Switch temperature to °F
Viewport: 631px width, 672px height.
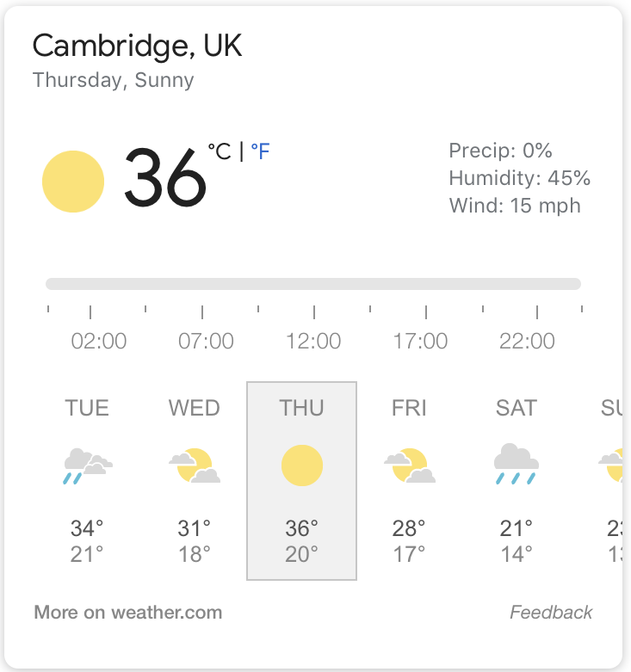point(260,151)
